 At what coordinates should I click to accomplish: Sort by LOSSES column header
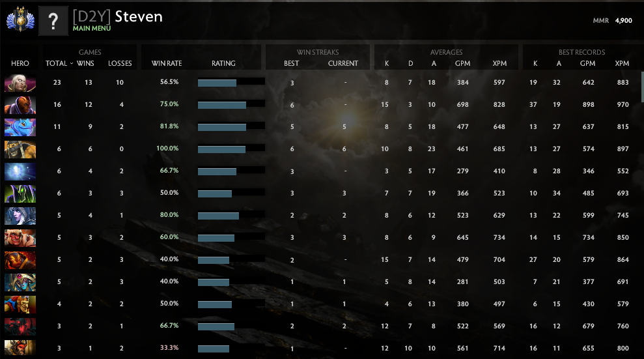pos(120,64)
